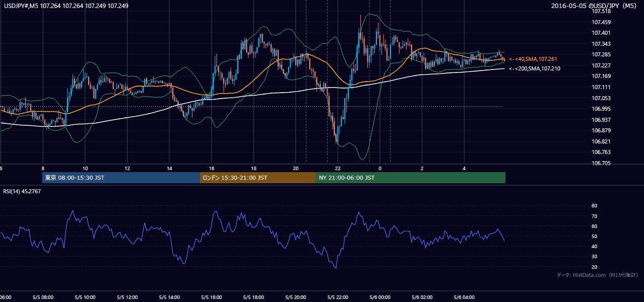Select the London 15:30-21:00 JST session bar
Screen dimensions: 644x302
pyautogui.click(x=258, y=178)
